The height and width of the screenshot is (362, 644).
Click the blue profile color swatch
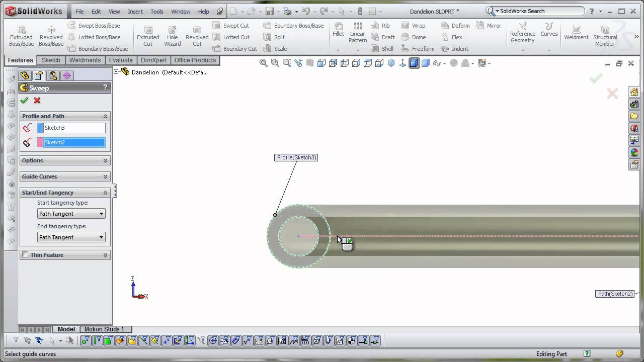tap(40, 128)
